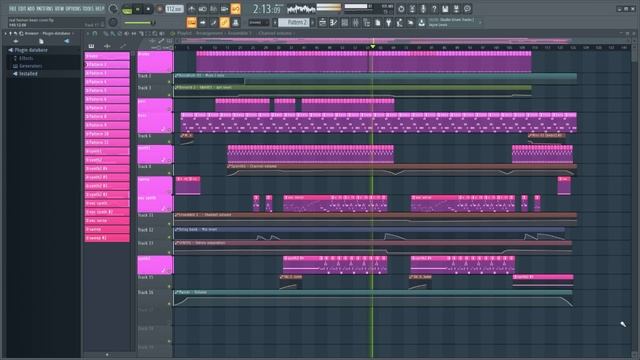The height and width of the screenshot is (360, 640).
Task: Select synth1 pattern in picker list
Action: tap(107, 151)
